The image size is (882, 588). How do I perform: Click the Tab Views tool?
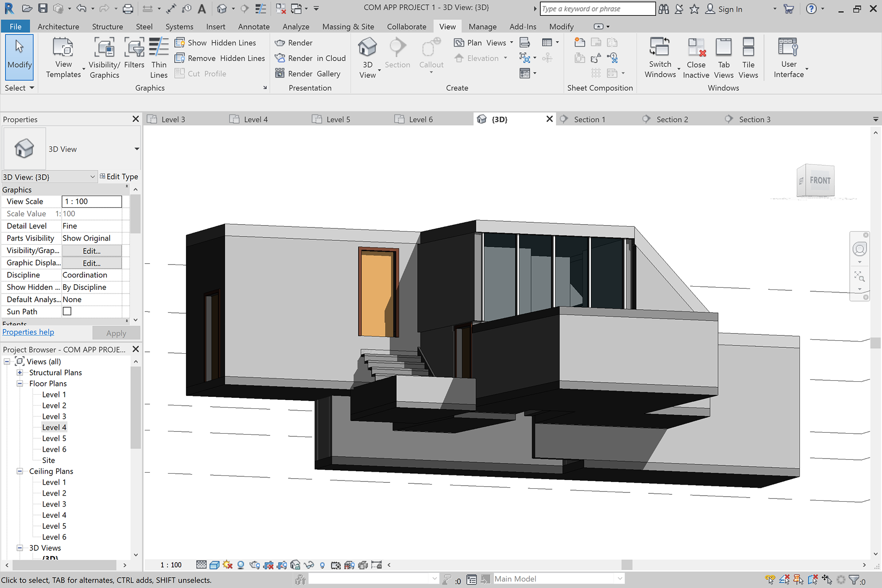tap(724, 58)
